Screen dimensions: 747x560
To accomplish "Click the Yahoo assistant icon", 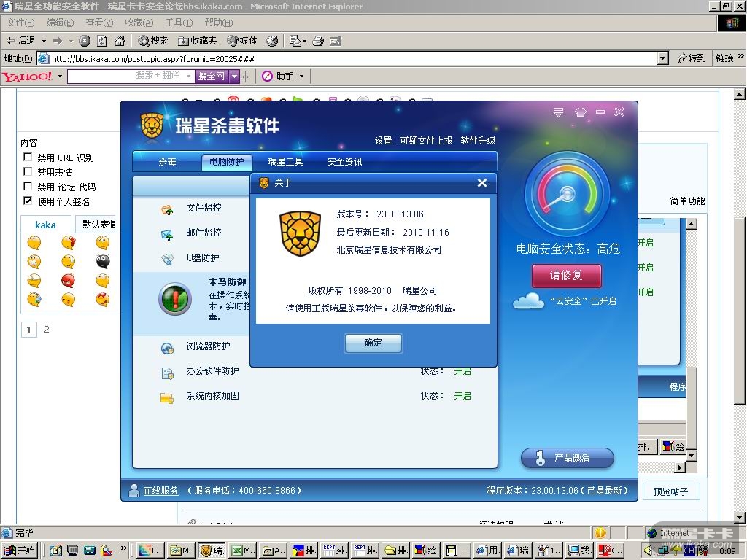I will click(x=267, y=76).
